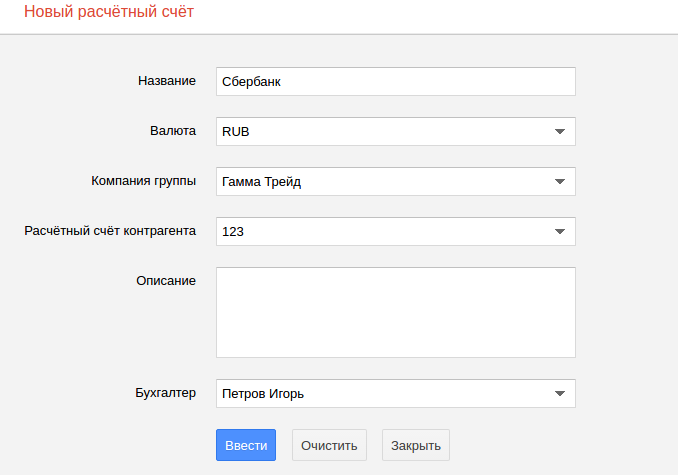The width and height of the screenshot is (678, 475).
Task: Click the Название text field containing Сбербанк
Action: point(395,81)
